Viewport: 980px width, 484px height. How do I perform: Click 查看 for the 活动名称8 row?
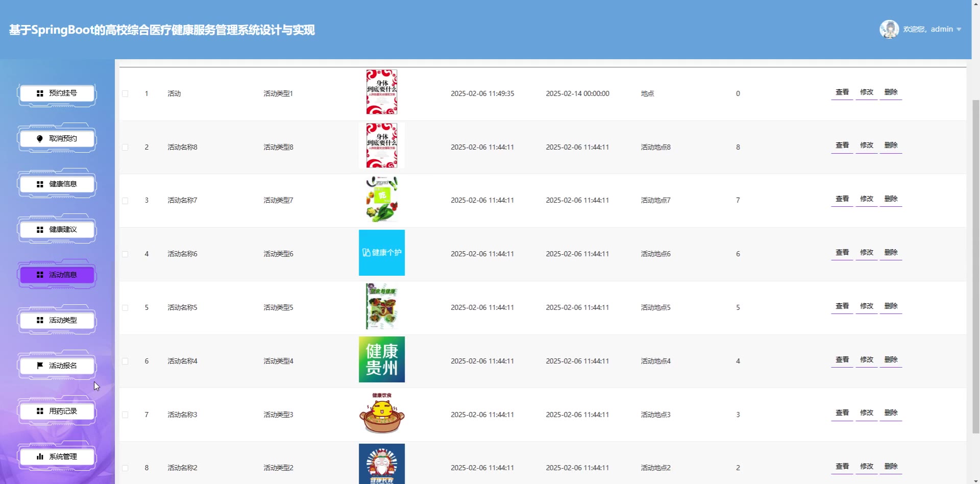pos(842,146)
